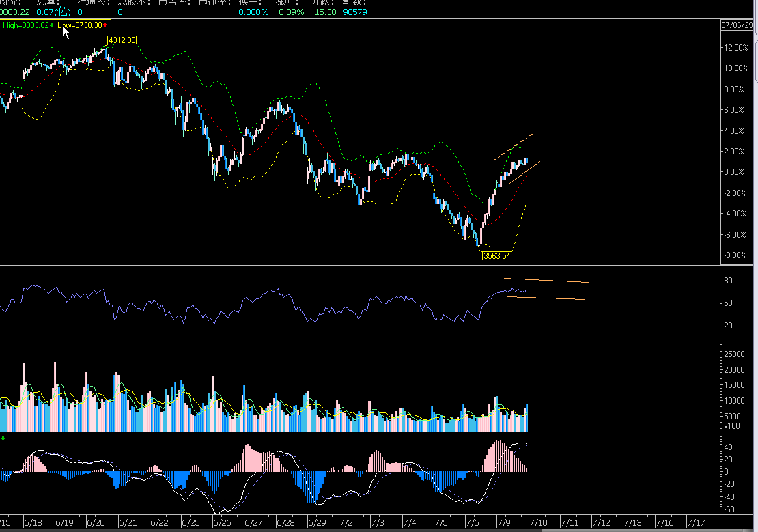Click the 4312.00 peak price label
The height and width of the screenshot is (532, 758).
tap(122, 40)
